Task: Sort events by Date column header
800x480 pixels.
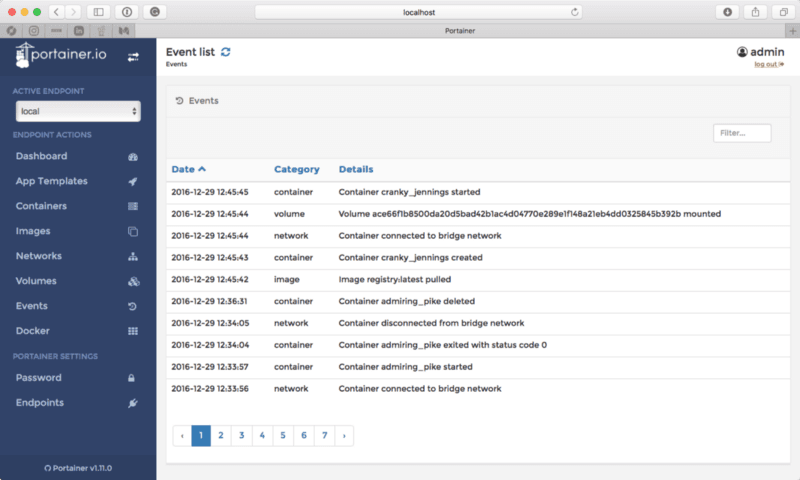Action: (188, 169)
